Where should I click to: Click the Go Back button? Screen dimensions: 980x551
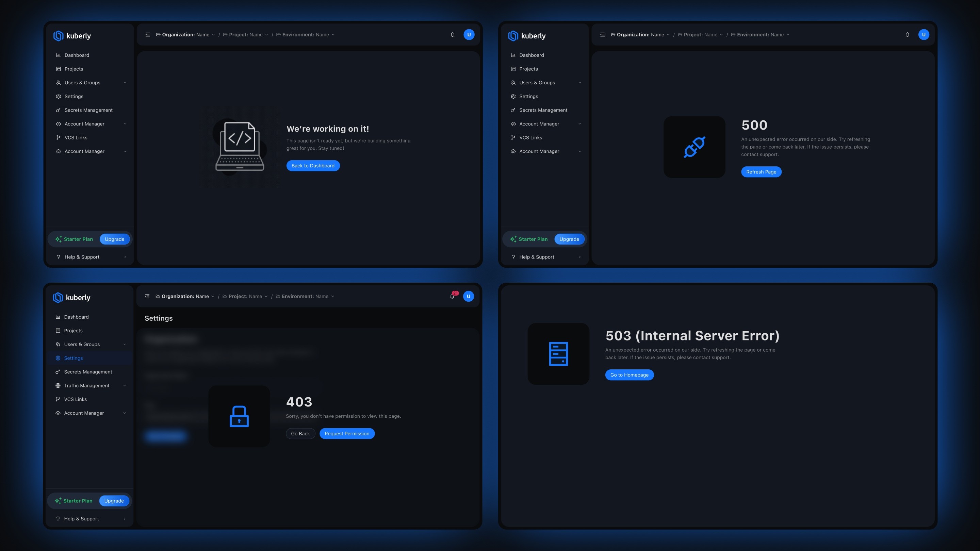[x=300, y=434]
